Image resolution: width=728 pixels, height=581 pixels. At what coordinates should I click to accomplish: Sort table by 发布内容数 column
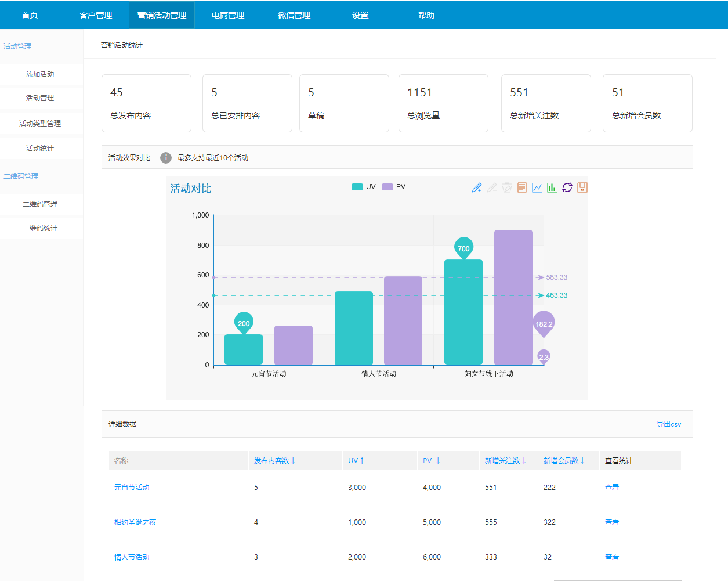click(274, 461)
